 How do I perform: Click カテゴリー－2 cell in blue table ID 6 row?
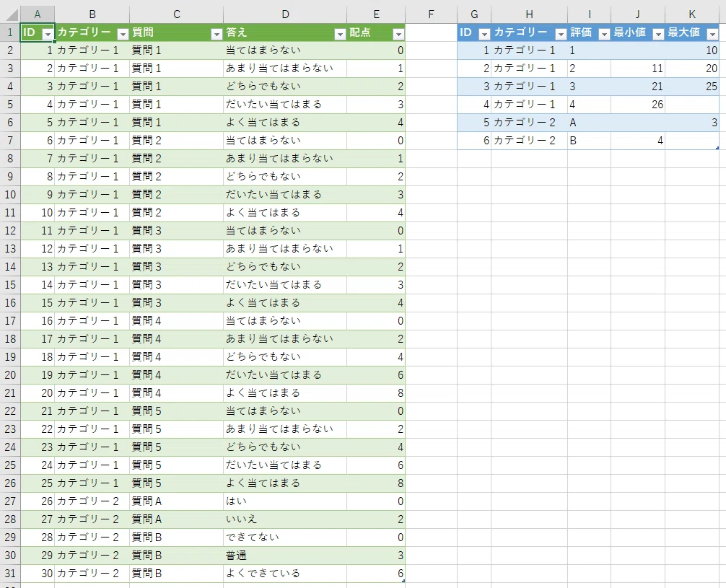[x=529, y=140]
